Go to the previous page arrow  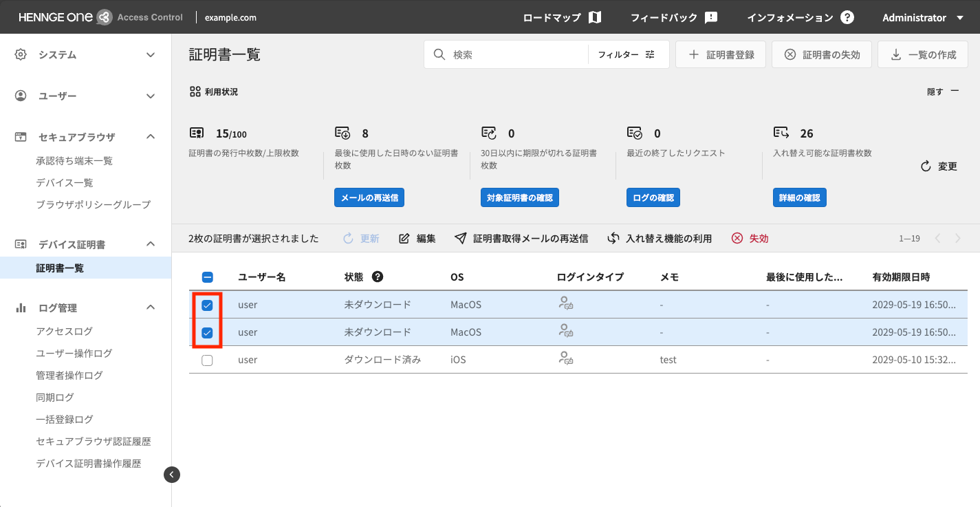click(x=937, y=239)
